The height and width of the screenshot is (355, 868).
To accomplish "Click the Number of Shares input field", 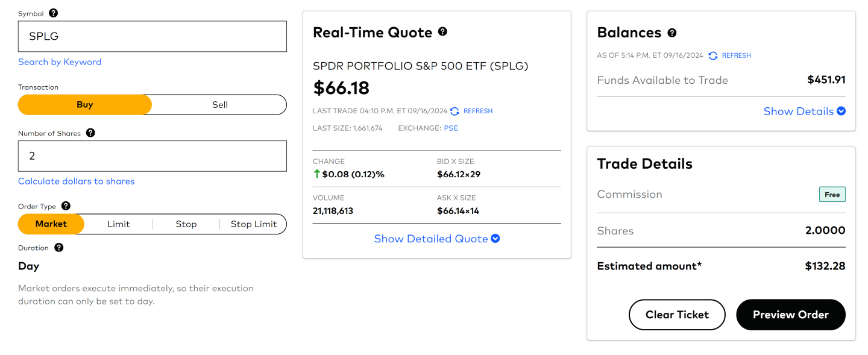I will coord(152,156).
